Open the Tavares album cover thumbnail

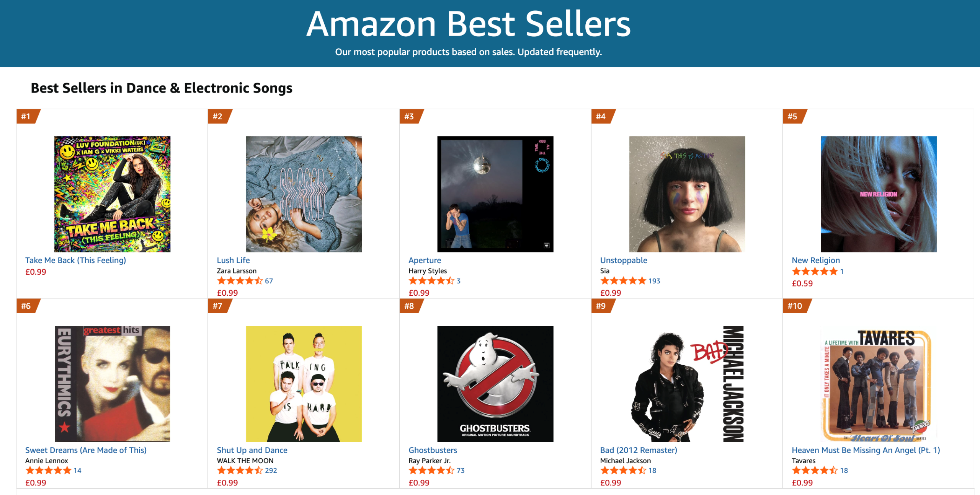tap(879, 384)
